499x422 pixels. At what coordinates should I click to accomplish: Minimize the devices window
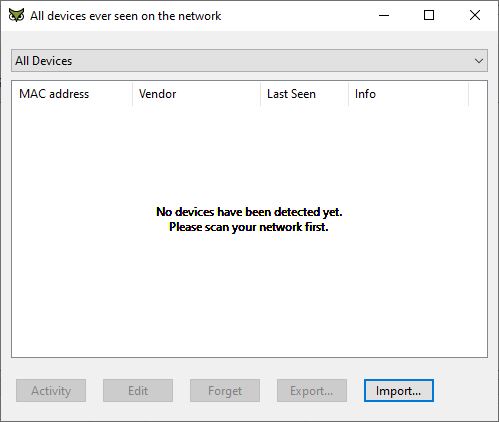384,15
